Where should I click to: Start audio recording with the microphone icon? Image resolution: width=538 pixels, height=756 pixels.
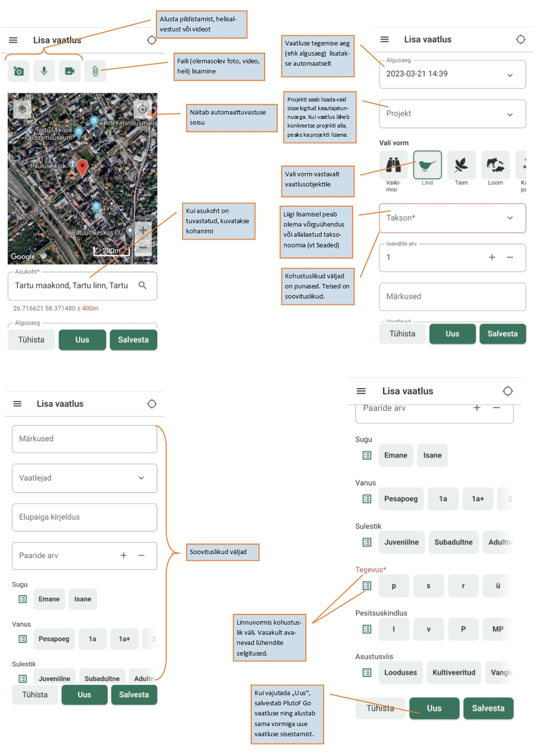click(x=44, y=71)
